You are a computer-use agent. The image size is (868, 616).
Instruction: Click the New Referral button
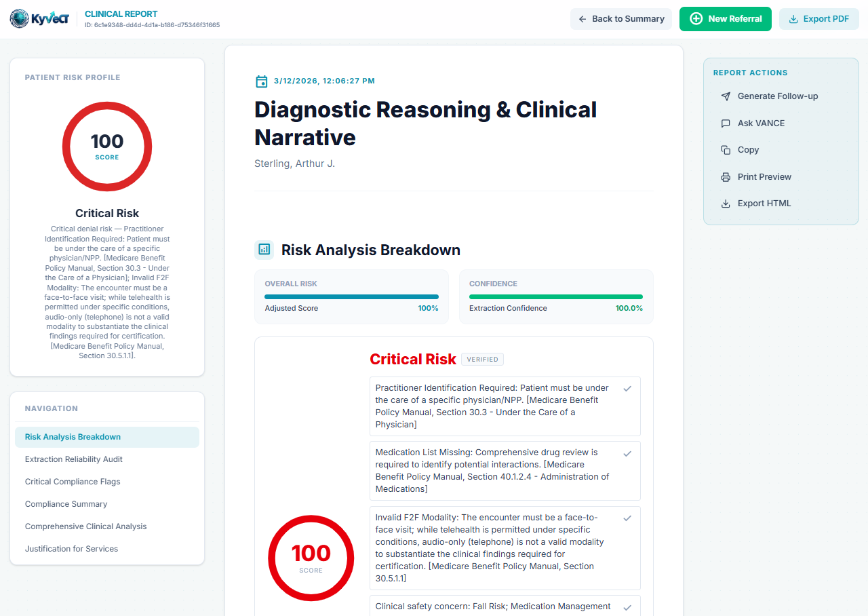click(725, 19)
